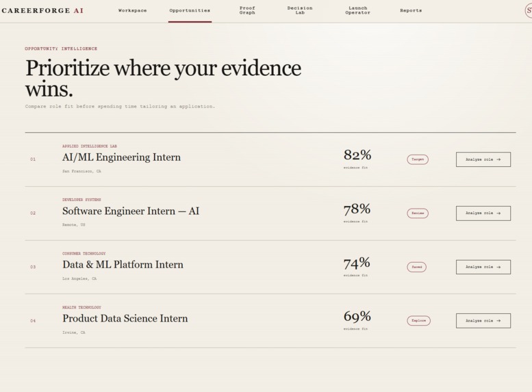The image size is (532, 392).
Task: Click the Applied Intelligence Lab company label
Action: (x=90, y=146)
